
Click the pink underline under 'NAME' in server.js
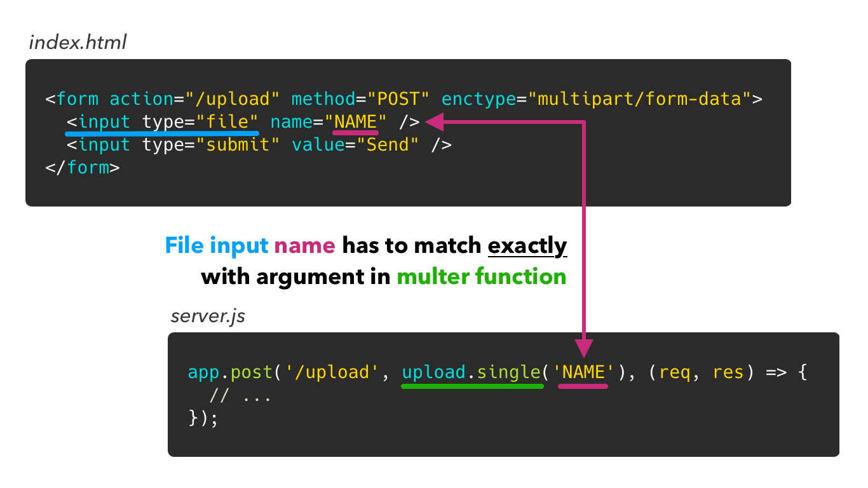pyautogui.click(x=583, y=385)
